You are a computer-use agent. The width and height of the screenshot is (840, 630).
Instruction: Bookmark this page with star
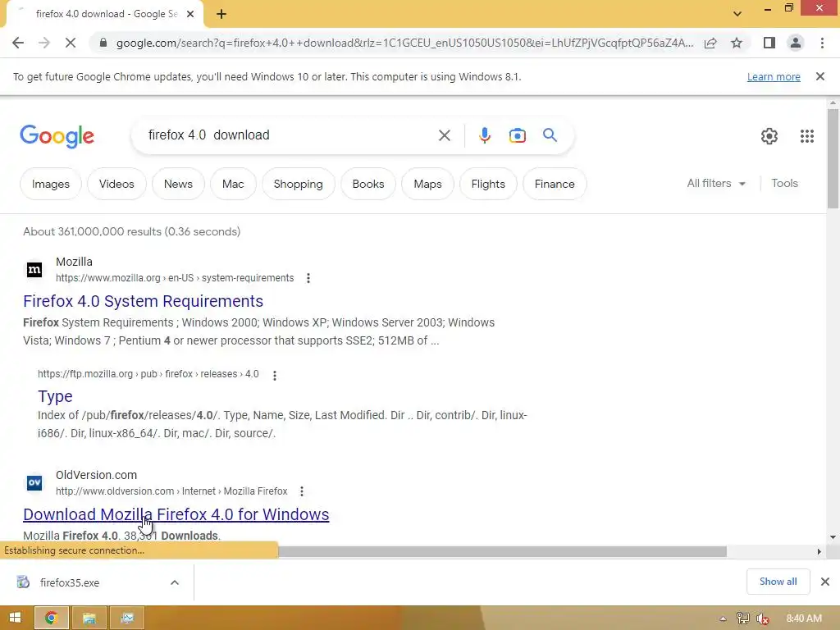click(737, 43)
